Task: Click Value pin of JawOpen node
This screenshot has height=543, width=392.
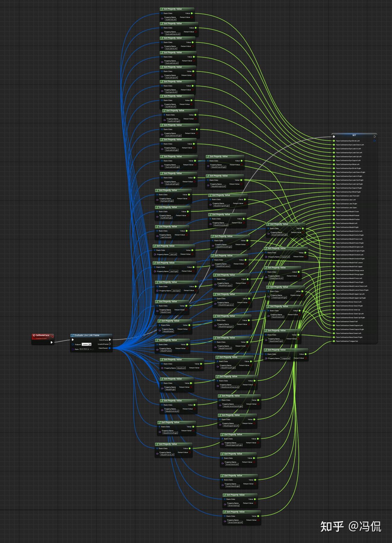Action: (195, 286)
